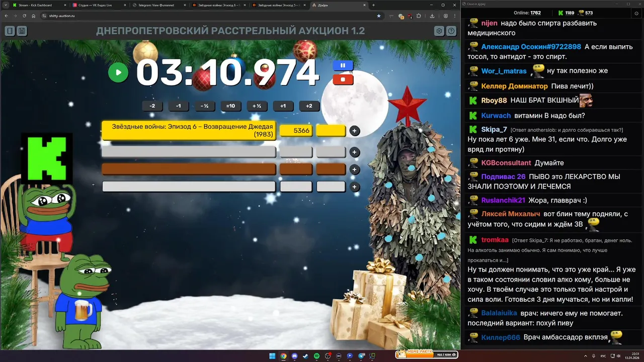This screenshot has width=644, height=362.
Task: Click chat username 'Wor_i_matras'
Action: pos(504,71)
